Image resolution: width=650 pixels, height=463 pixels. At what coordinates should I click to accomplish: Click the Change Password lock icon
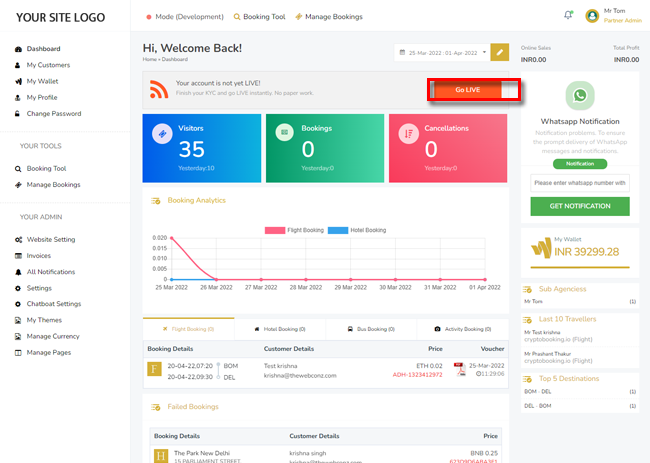pos(17,114)
